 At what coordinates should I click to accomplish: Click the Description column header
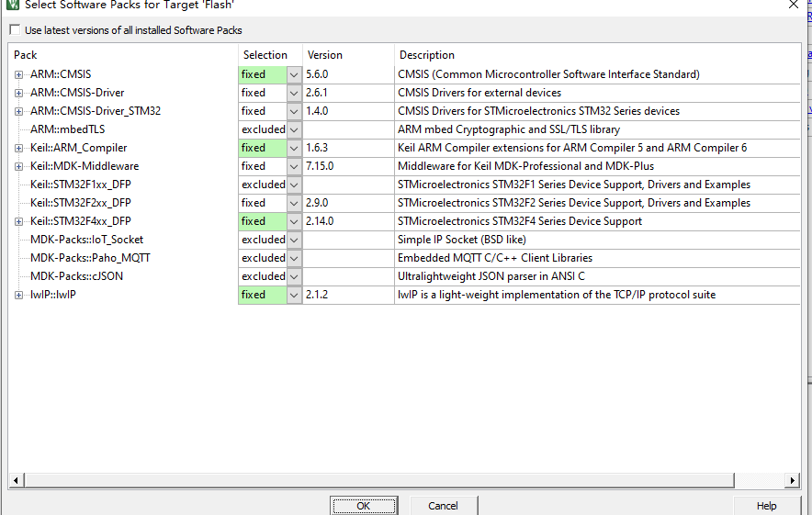tap(597, 55)
